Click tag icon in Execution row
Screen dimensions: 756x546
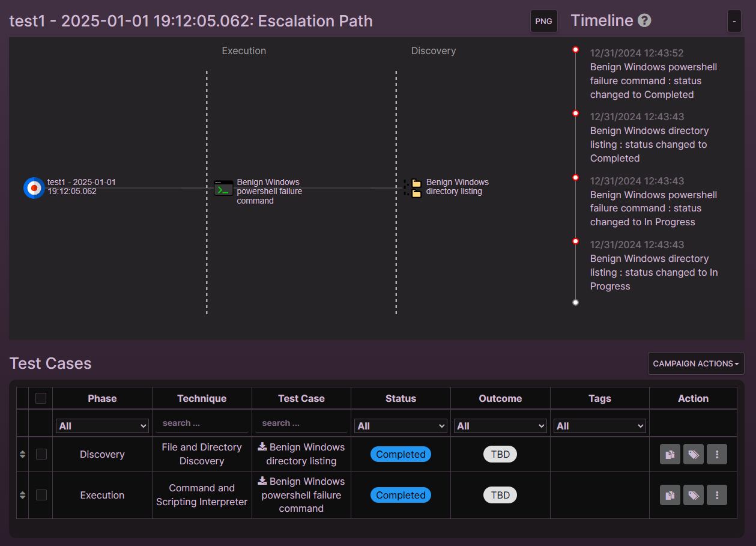tap(693, 496)
